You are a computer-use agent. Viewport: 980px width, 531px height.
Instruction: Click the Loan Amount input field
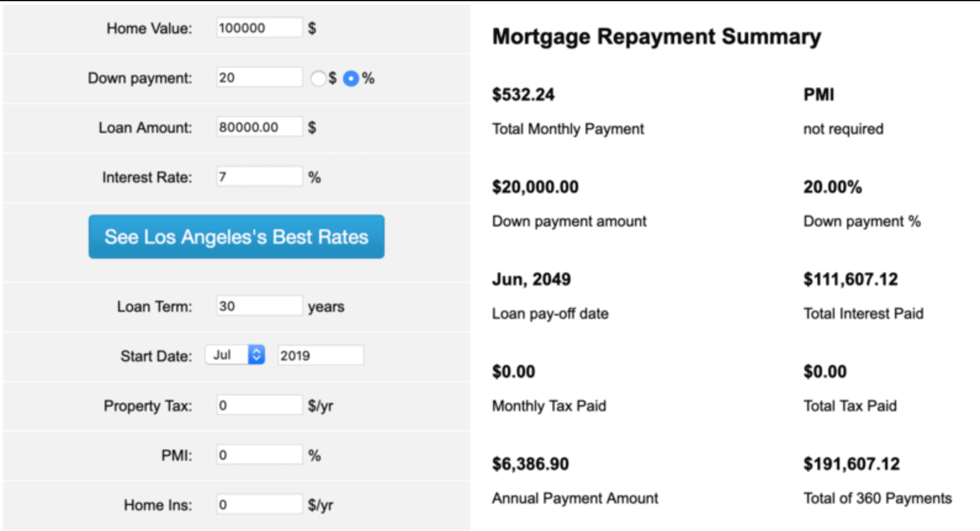[259, 127]
